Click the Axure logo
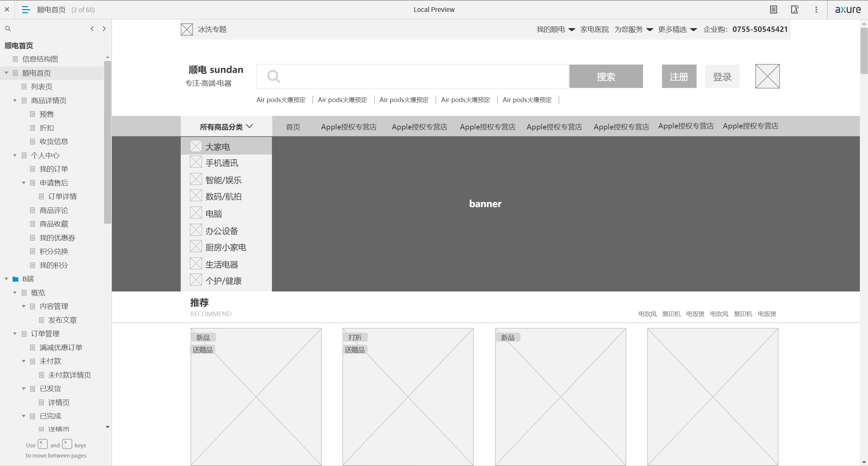 848,9
